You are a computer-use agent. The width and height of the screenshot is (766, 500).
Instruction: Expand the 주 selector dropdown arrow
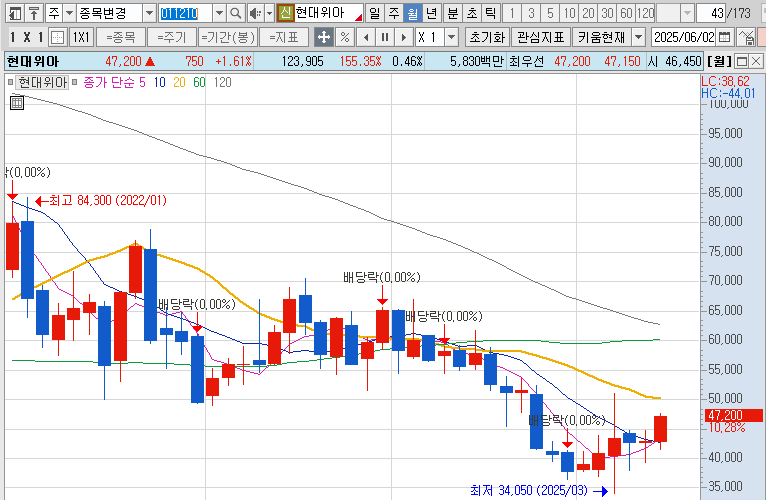(x=69, y=13)
